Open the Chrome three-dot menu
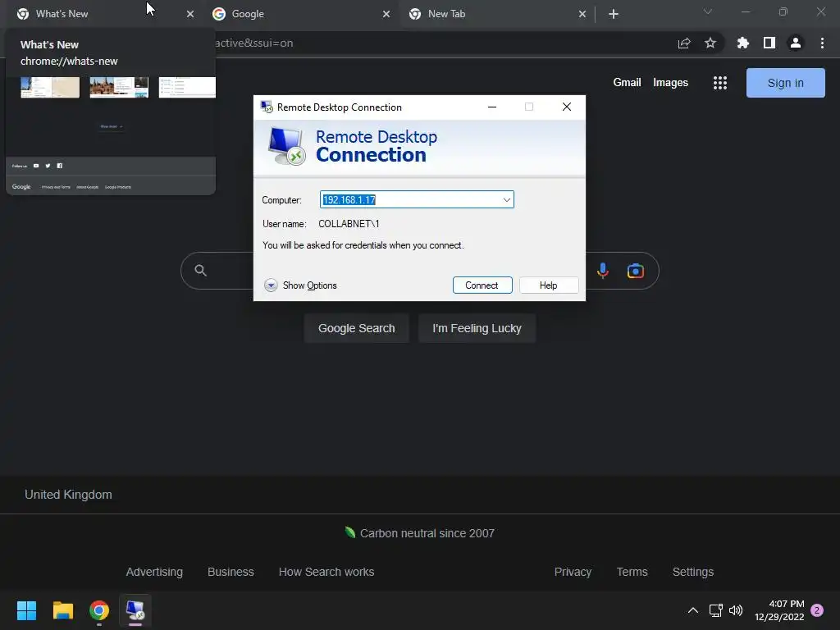 (822, 43)
